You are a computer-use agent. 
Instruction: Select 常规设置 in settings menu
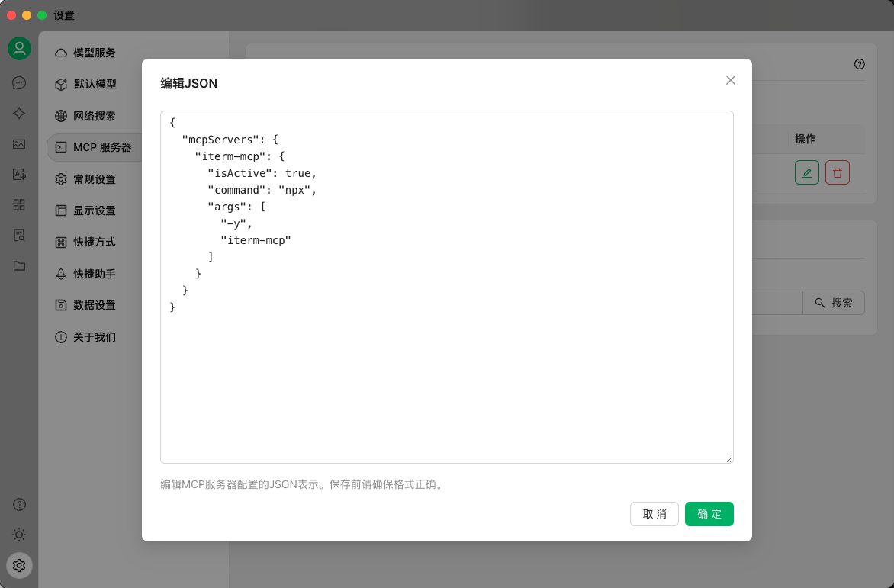tap(95, 179)
